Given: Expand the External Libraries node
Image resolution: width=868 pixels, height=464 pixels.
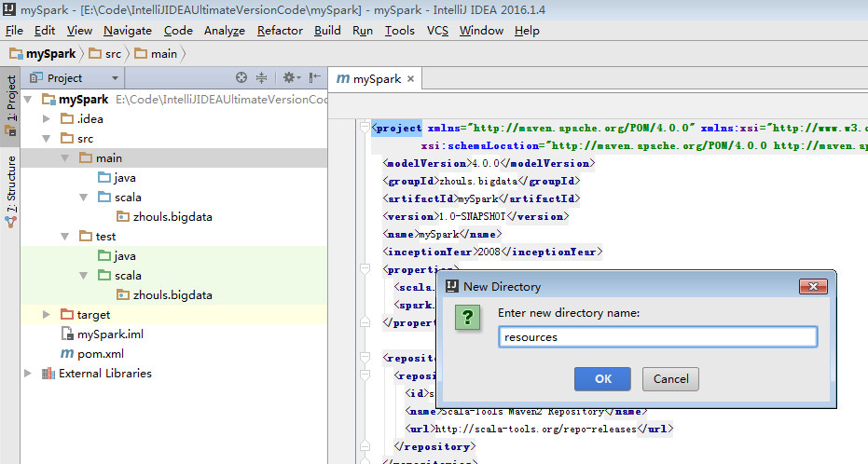Looking at the screenshot, I should tap(28, 374).
